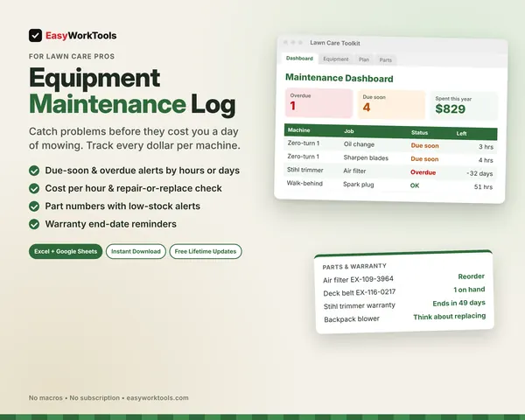Click the green check beside Cost per hour
This screenshot has width=525, height=420.
pyautogui.click(x=34, y=188)
